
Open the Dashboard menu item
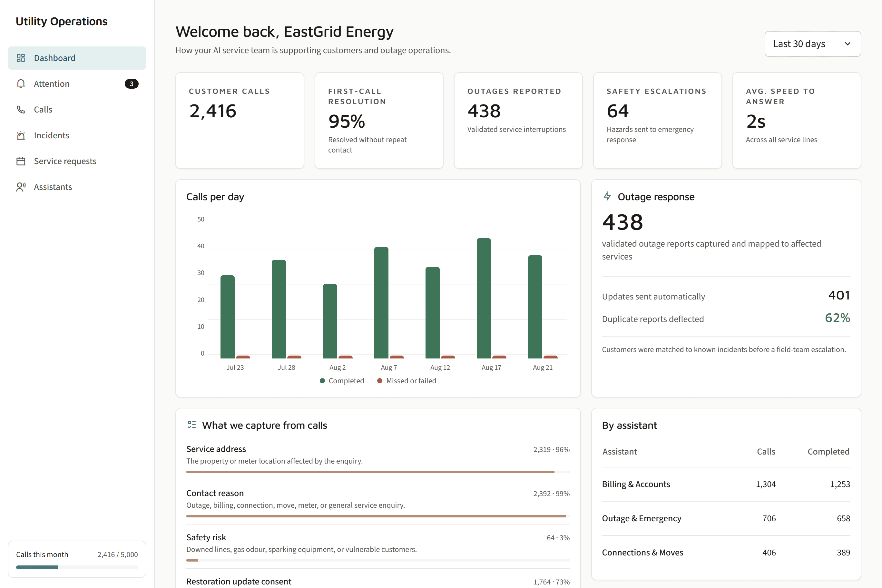(77, 58)
